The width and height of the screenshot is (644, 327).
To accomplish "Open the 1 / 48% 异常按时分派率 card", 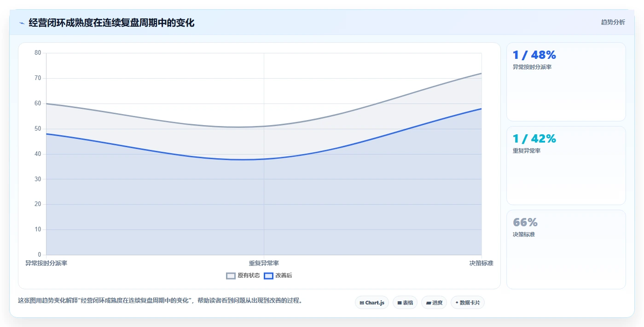I will tap(566, 82).
